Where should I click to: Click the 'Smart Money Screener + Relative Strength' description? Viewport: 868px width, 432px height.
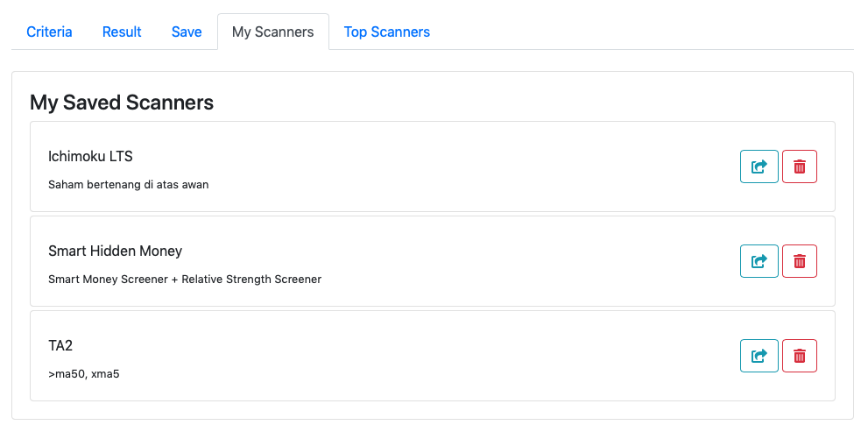coord(185,280)
